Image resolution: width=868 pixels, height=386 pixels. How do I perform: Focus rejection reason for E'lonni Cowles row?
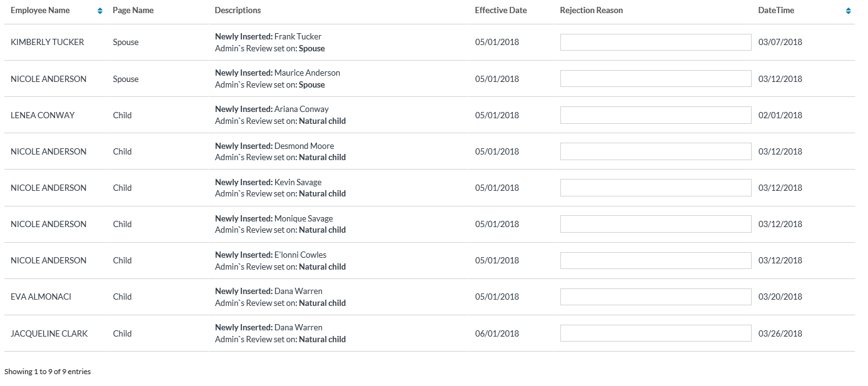tap(655, 260)
